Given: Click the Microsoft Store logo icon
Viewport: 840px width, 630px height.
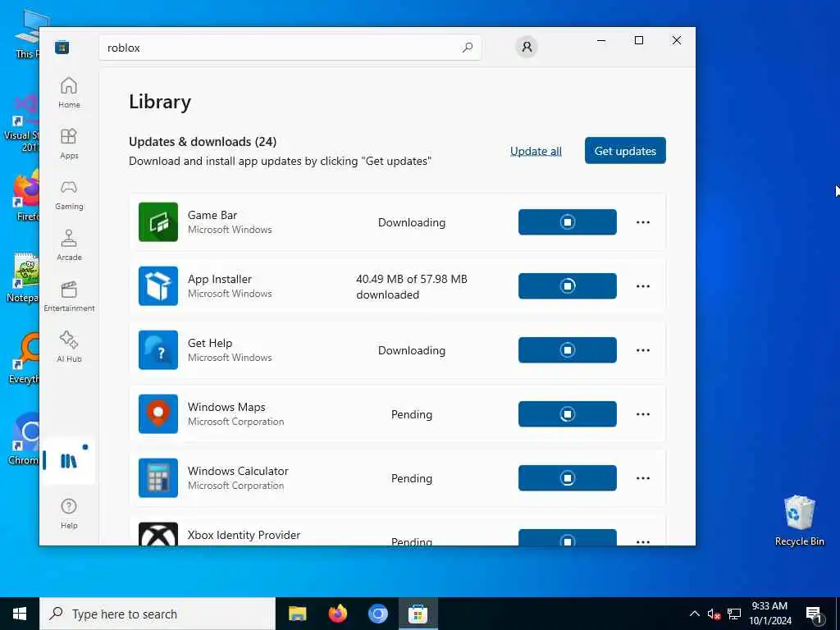Looking at the screenshot, I should tap(62, 48).
